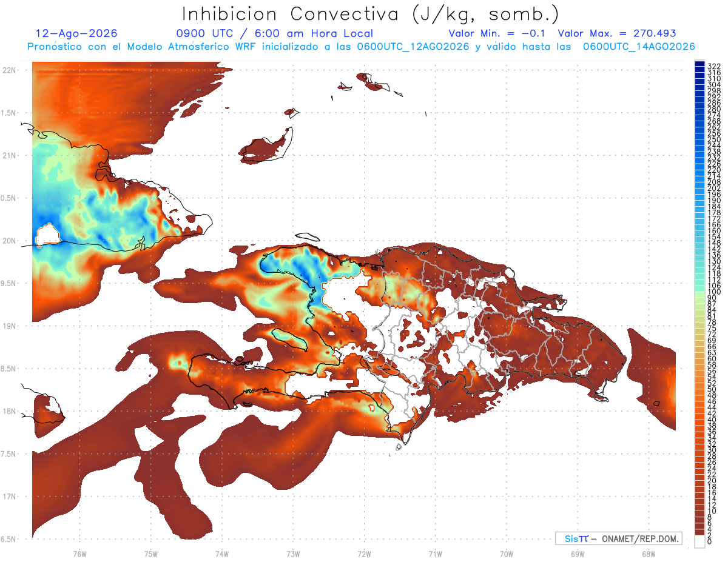Screen dimensions: 728x562
Task: Click the '8.5N' latitude label
Action: (x=9, y=369)
